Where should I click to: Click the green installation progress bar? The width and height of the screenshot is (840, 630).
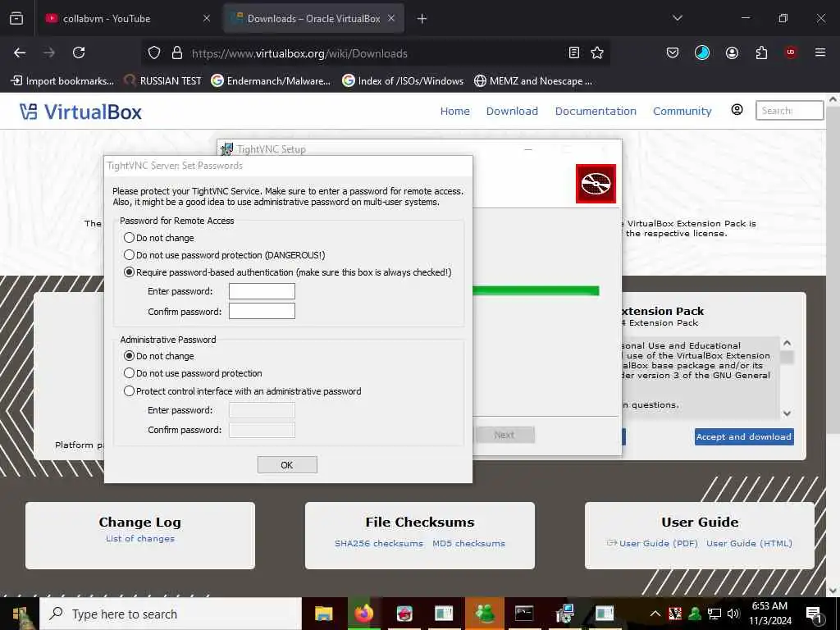coord(536,291)
